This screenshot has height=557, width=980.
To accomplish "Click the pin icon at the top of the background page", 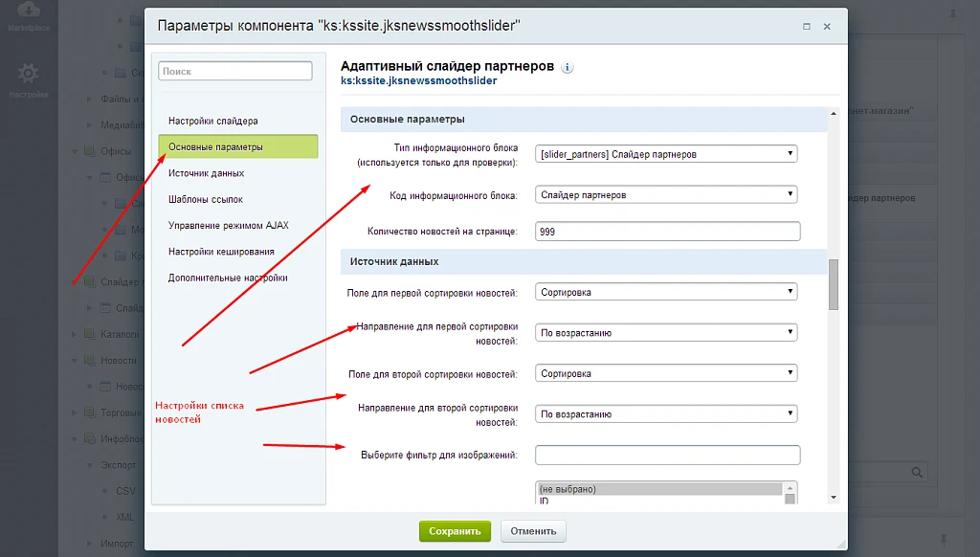I will (x=953, y=14).
